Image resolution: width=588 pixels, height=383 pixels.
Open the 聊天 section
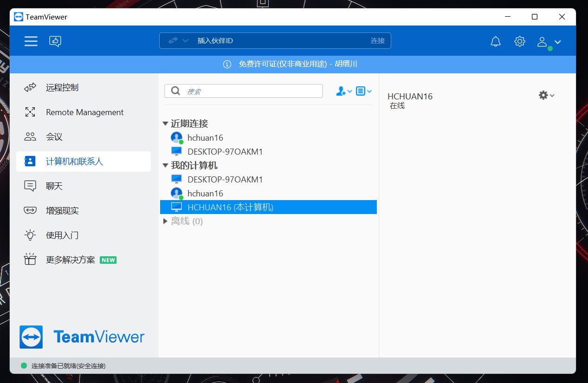84,186
